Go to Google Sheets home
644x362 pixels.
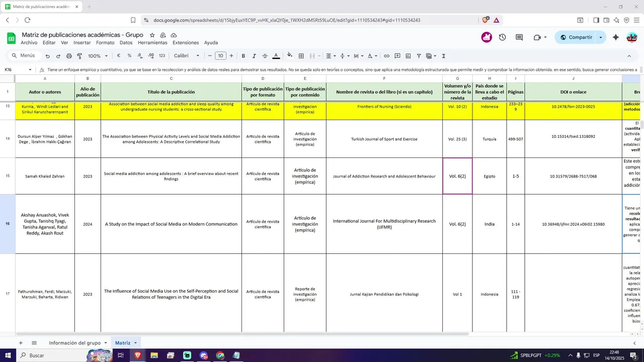pos(11,38)
